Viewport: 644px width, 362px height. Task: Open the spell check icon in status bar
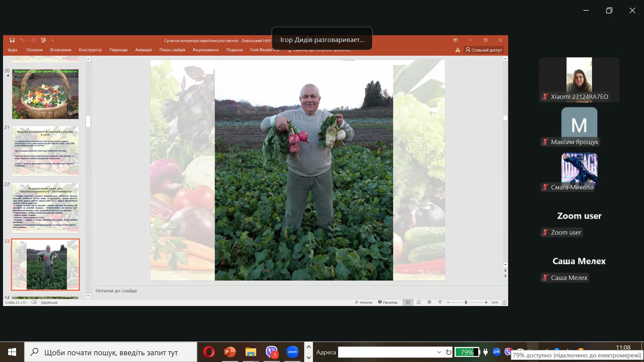point(34,302)
